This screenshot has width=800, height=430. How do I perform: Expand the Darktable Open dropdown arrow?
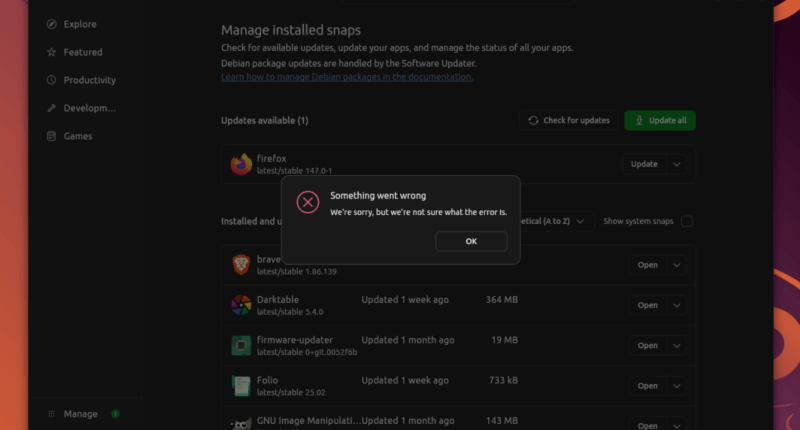point(677,305)
